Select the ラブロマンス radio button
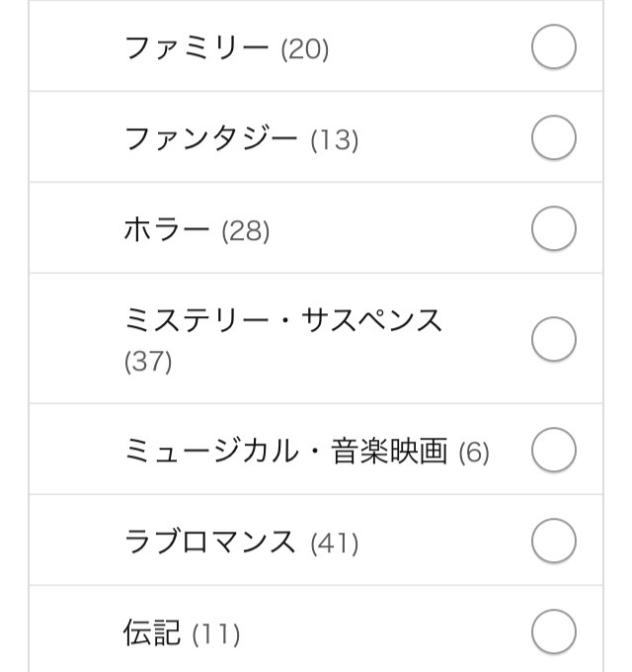 pos(553,540)
